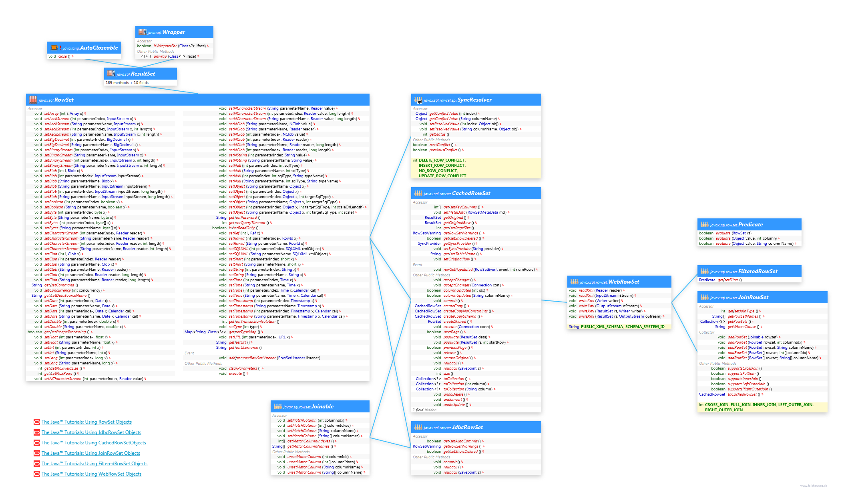Screen dimensions: 850x504
Task: Click red icon beside Using JdbcRowSet Objects link
Action: (x=37, y=432)
